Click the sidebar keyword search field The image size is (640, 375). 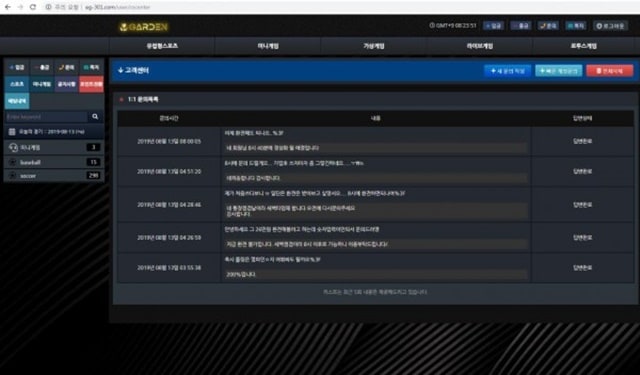pyautogui.click(x=46, y=117)
